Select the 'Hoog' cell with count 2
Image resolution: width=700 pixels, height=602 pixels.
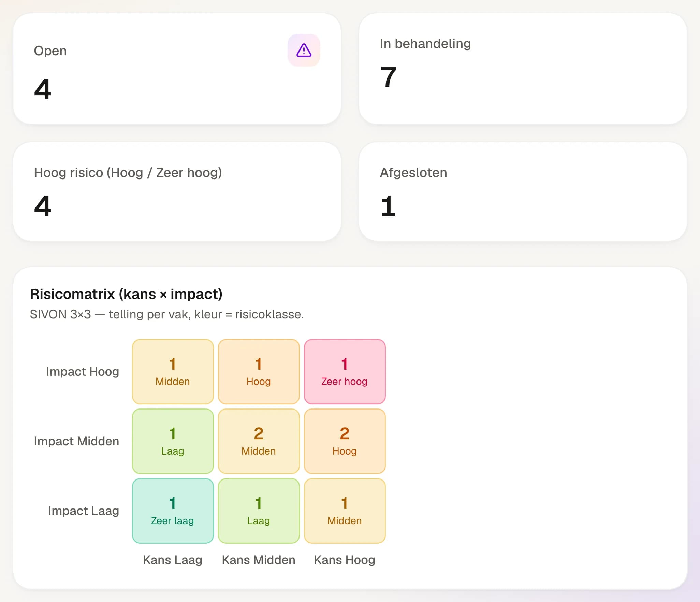345,441
